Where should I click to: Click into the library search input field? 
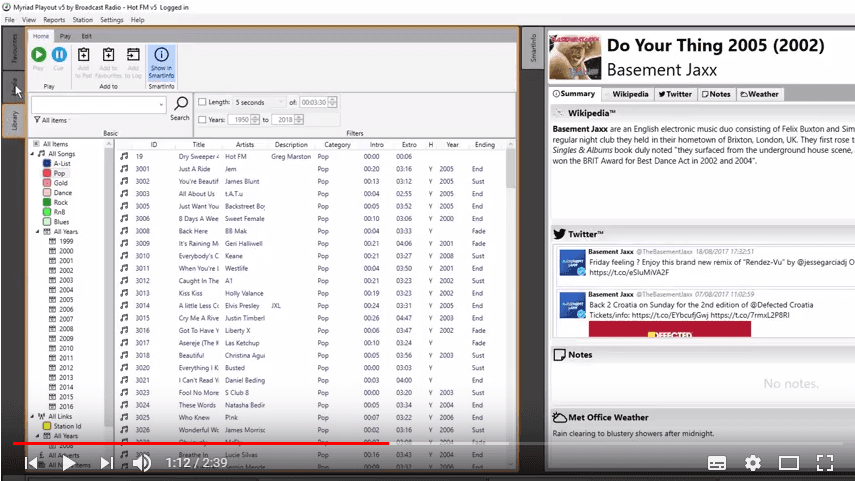[x=94, y=105]
